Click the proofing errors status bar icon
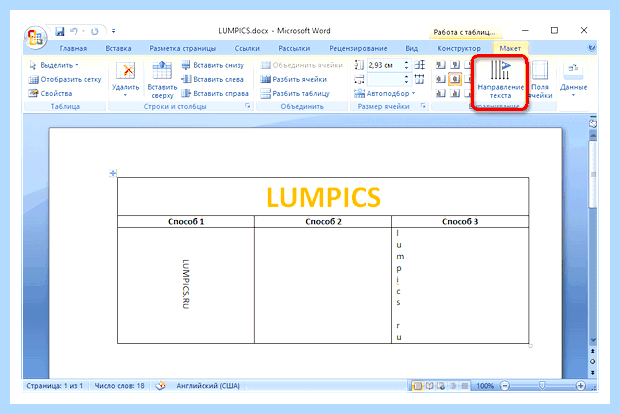 161,386
